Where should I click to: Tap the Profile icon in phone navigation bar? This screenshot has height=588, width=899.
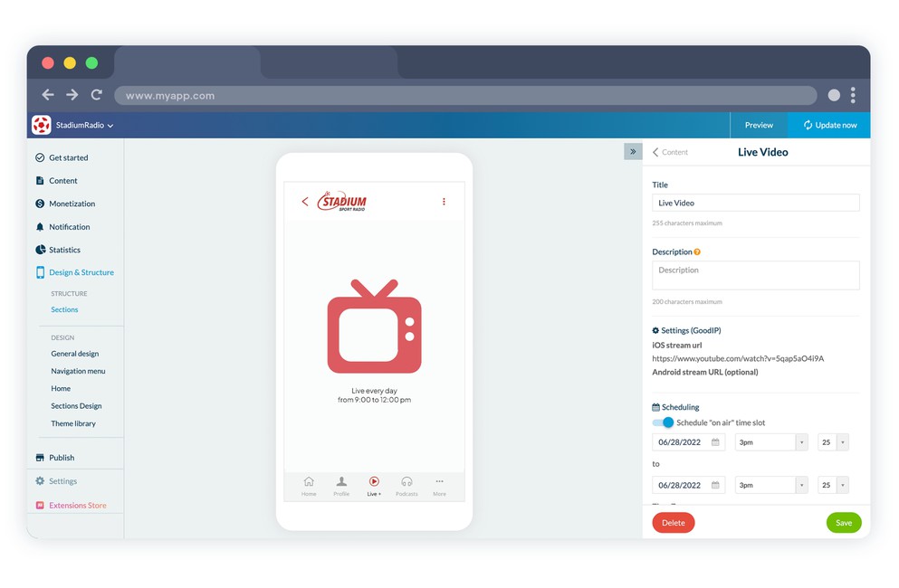(x=341, y=482)
